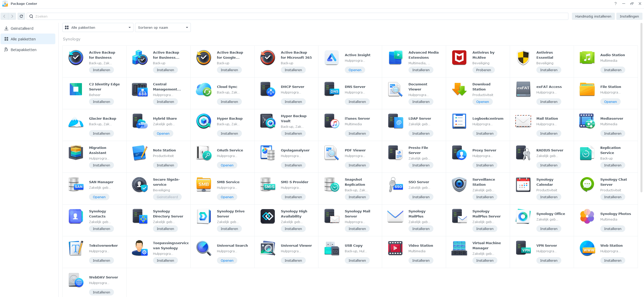Click the exFAT Access icon

(523, 89)
